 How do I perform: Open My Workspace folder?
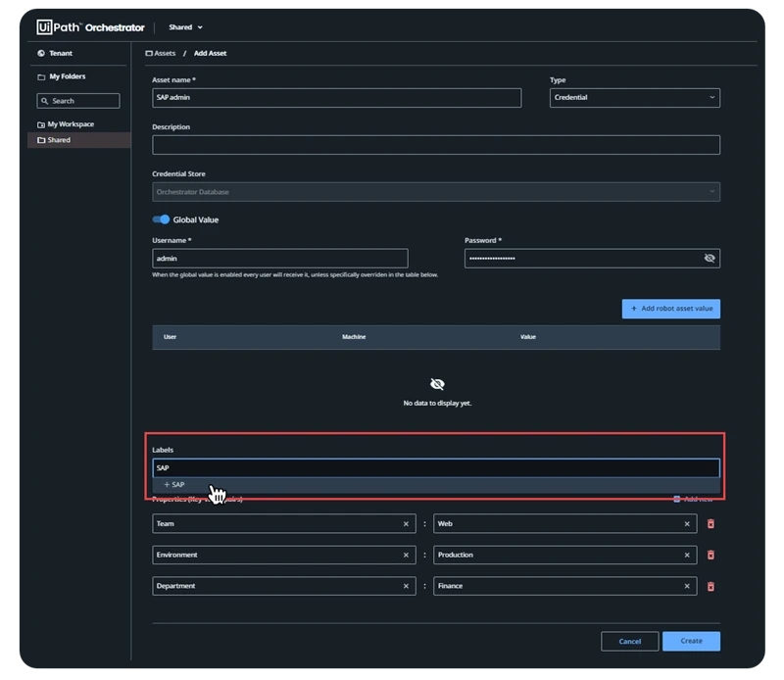(66, 124)
